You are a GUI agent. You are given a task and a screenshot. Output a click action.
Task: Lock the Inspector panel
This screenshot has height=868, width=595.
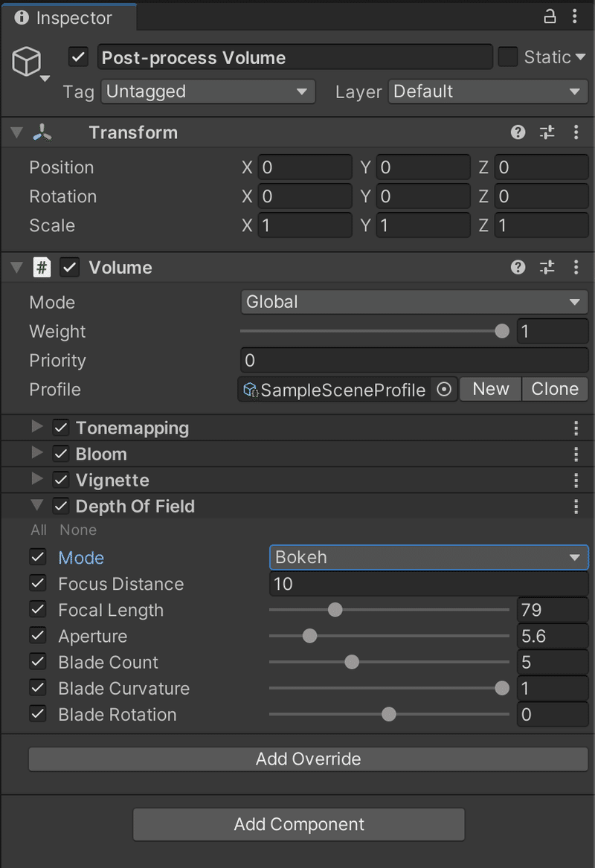(549, 15)
